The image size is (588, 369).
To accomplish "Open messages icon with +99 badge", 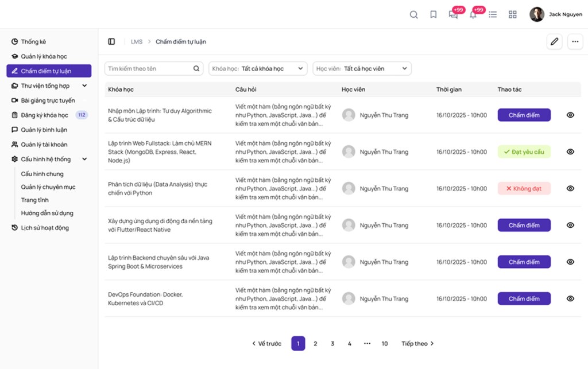I will click(x=453, y=15).
